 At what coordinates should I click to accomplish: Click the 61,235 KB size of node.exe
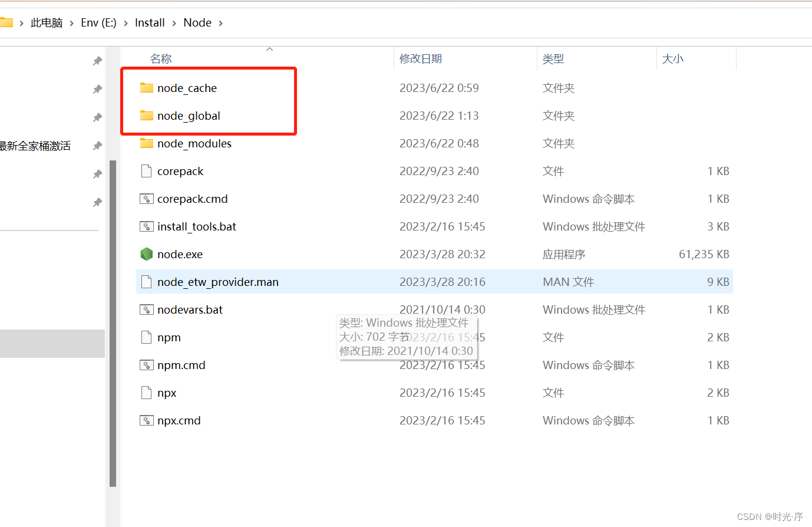point(704,254)
